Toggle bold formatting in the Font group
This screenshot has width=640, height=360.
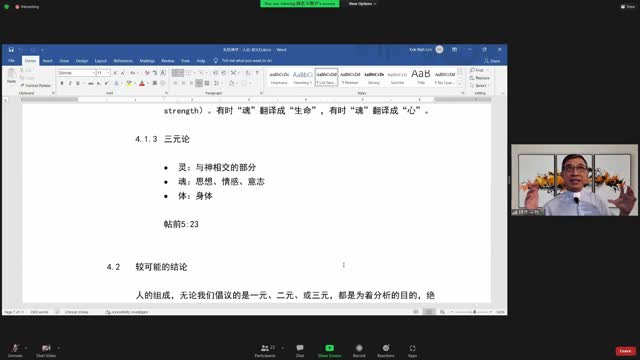pyautogui.click(x=62, y=83)
